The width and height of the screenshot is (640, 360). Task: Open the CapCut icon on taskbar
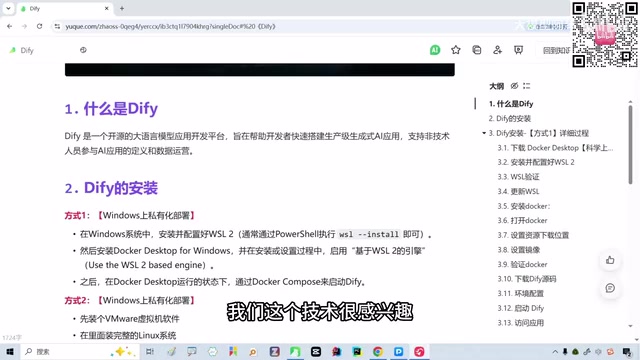click(x=316, y=351)
